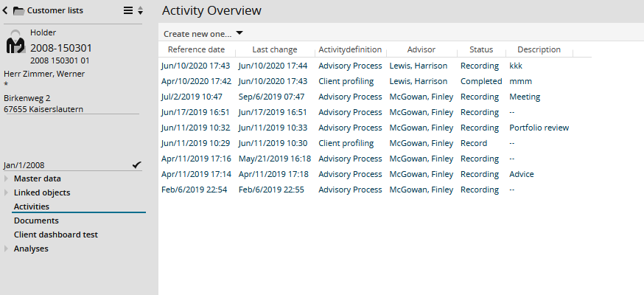Viewport: 644px width, 295px height.
Task: Open Documents in the sidebar
Action: point(36,221)
